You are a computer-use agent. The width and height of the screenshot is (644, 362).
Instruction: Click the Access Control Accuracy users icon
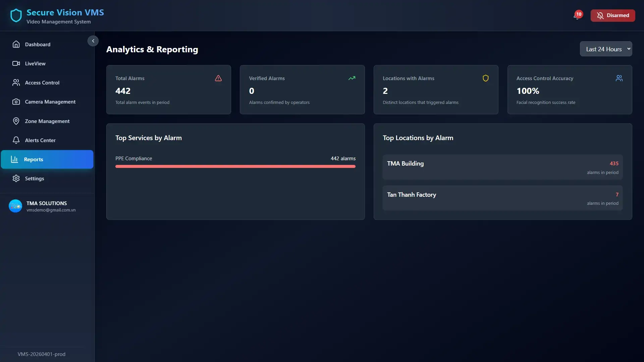[619, 78]
